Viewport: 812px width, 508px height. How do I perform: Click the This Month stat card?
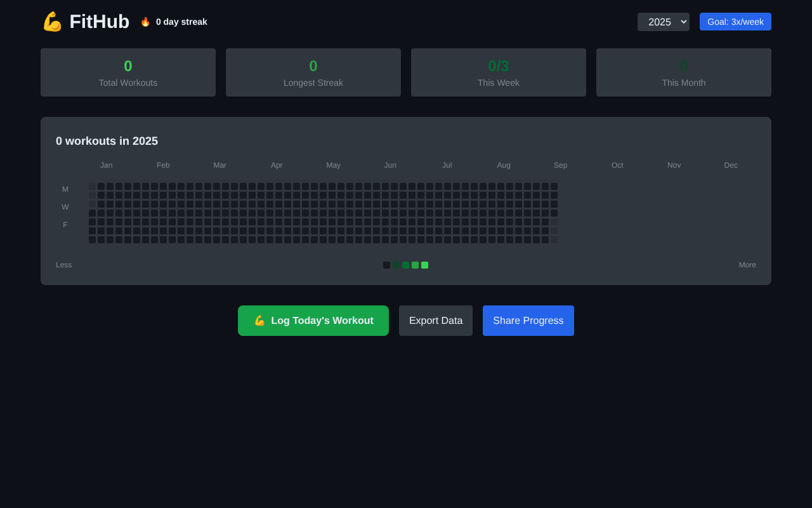[683, 72]
